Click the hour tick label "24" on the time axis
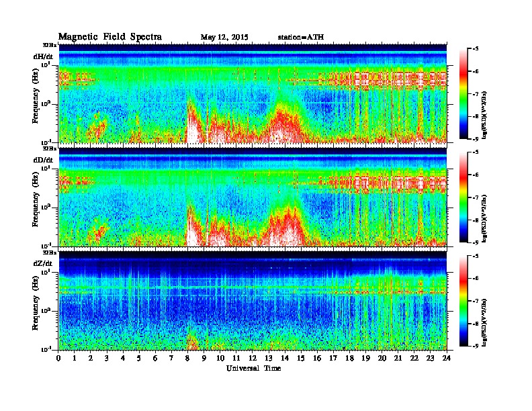 click(447, 358)
